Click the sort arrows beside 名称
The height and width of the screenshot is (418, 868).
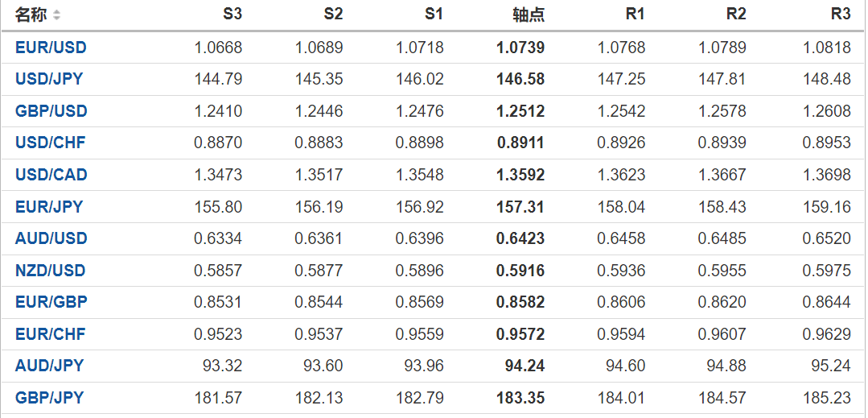click(56, 15)
